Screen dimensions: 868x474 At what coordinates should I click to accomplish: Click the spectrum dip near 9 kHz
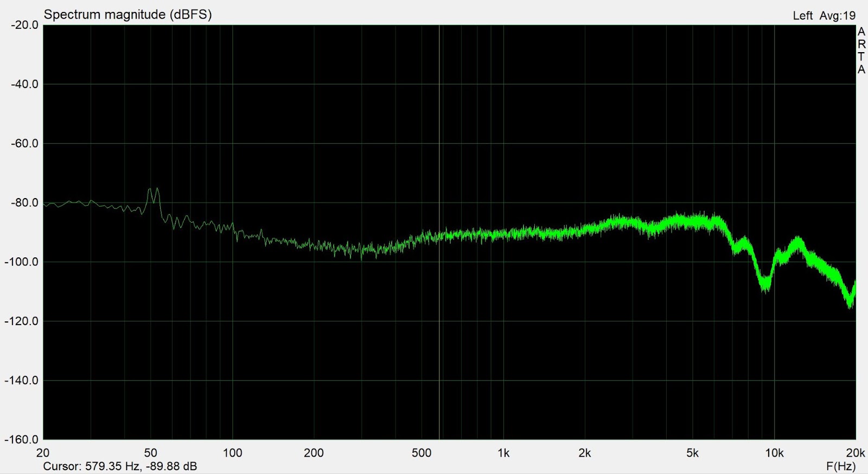765,284
